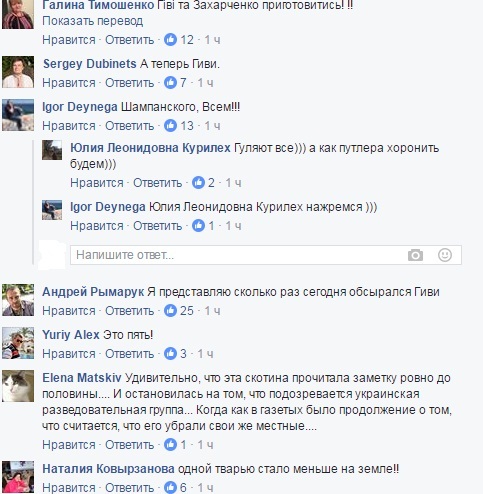Screen dimensions: 483x494
Task: Open Sergey Dubinets' profile name link
Action: pos(90,64)
